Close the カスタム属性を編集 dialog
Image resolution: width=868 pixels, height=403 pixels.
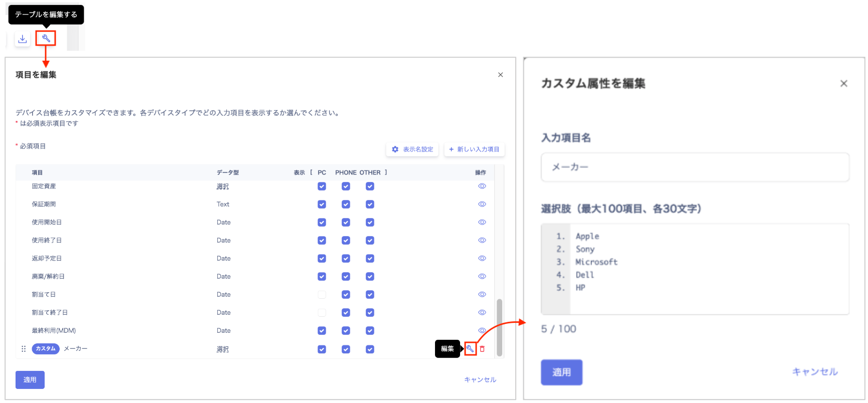click(844, 83)
